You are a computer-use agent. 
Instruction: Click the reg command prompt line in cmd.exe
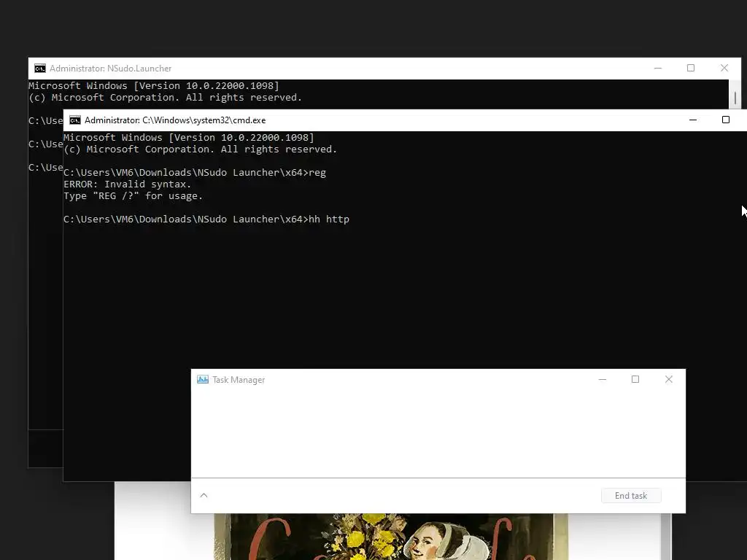(195, 172)
